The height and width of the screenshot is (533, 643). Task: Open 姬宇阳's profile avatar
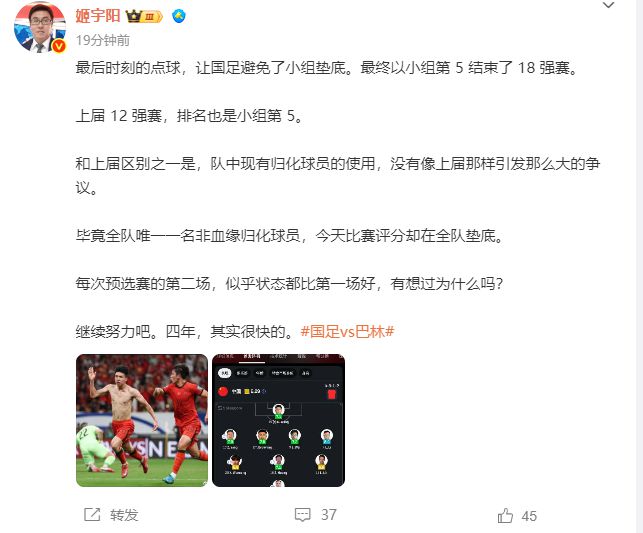pos(40,27)
